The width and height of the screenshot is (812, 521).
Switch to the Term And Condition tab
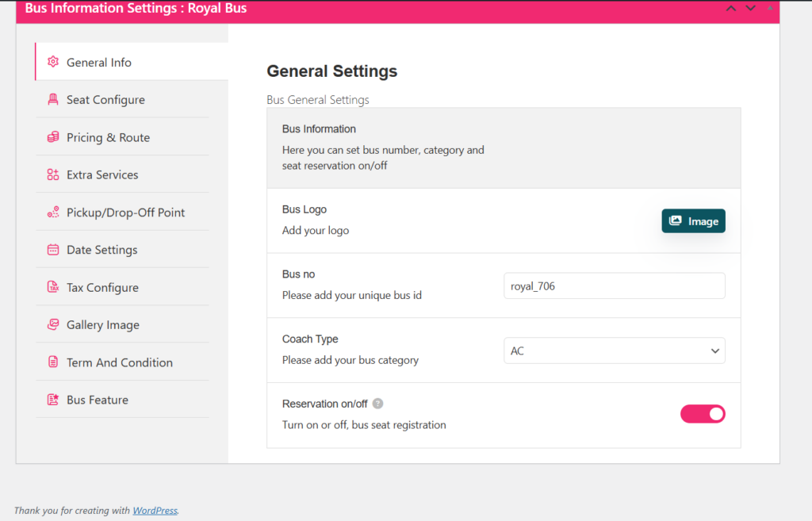pyautogui.click(x=119, y=362)
